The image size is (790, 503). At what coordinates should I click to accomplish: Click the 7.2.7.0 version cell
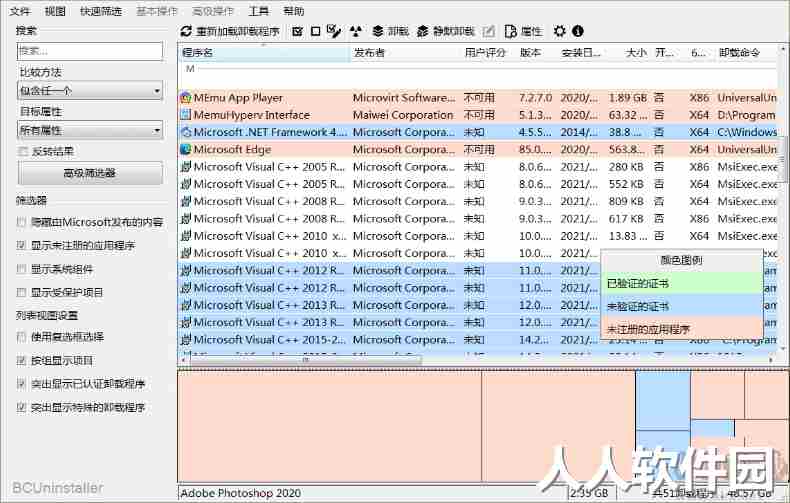[x=536, y=98]
